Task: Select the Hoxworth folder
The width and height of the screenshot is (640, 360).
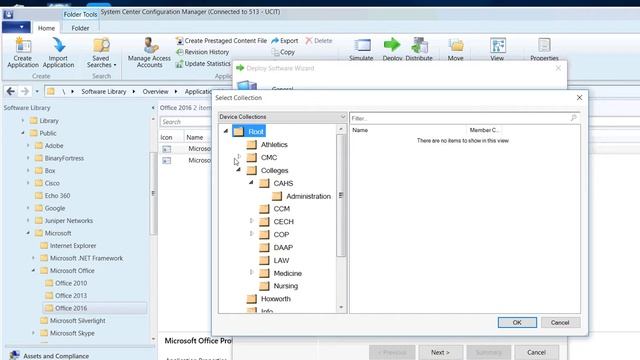Action: (x=269, y=299)
